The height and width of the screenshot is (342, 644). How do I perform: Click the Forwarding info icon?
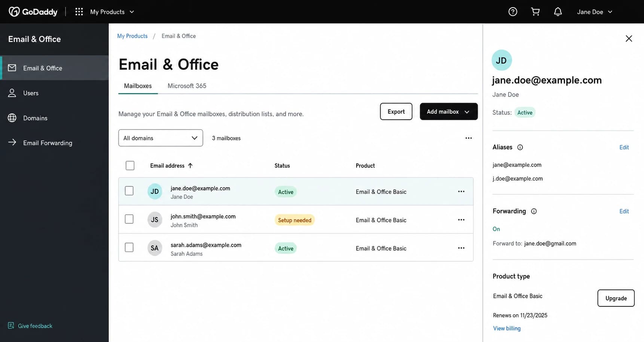tap(534, 211)
